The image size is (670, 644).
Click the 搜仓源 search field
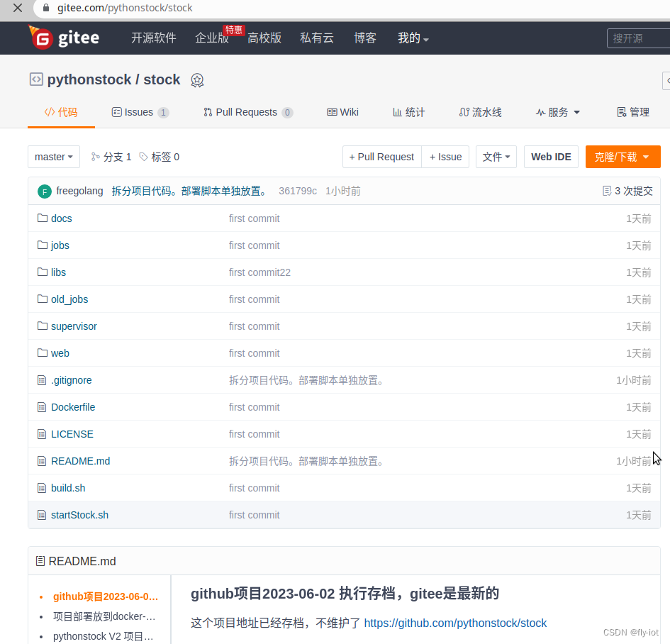click(637, 38)
